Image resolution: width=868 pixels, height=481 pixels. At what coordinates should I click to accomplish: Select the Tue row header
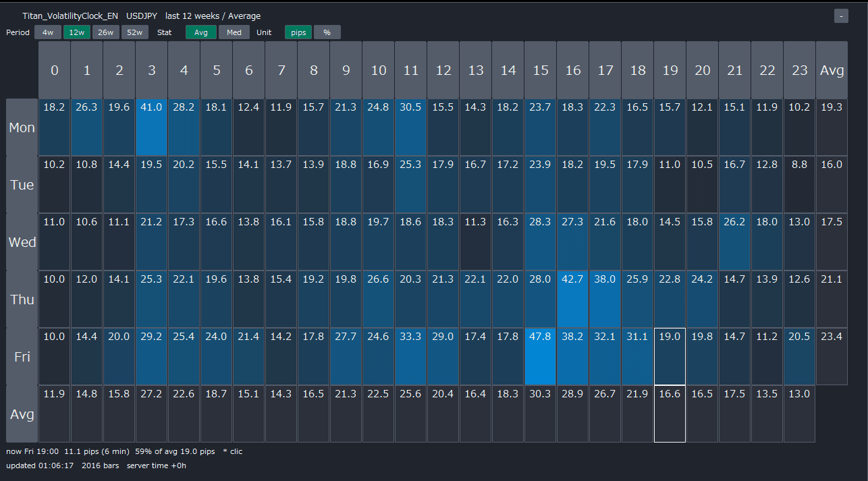(x=22, y=185)
